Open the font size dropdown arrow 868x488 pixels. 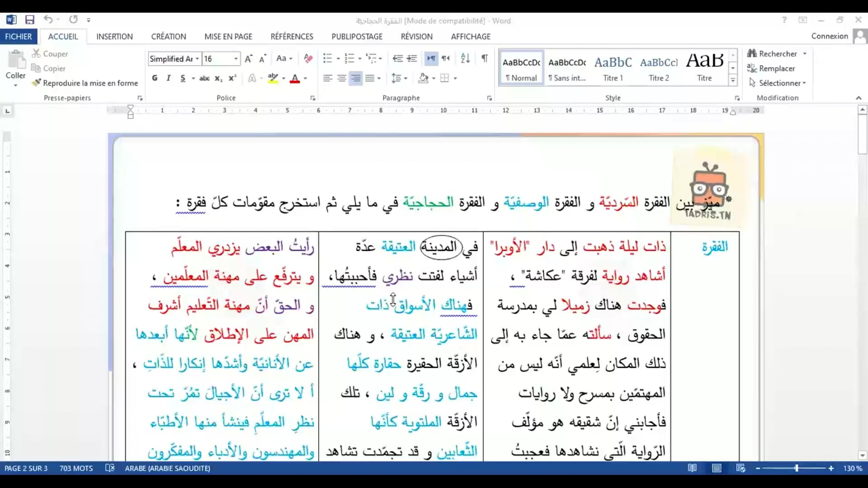click(x=236, y=59)
